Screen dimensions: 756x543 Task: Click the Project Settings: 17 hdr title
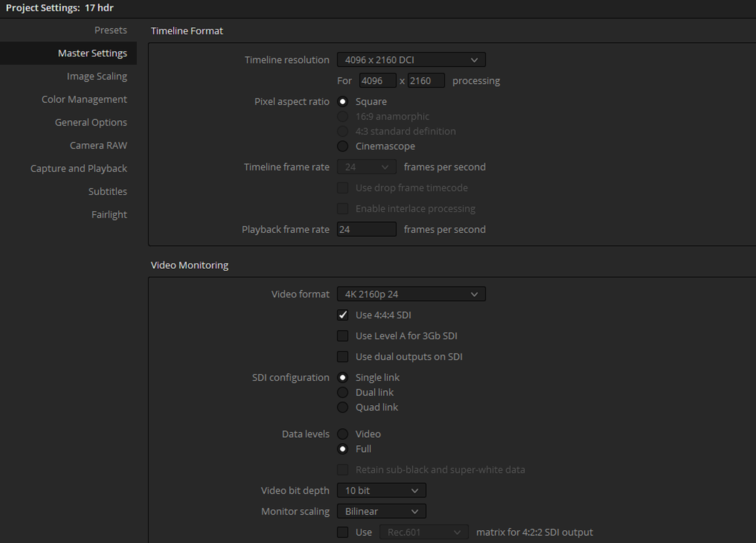(60, 7)
